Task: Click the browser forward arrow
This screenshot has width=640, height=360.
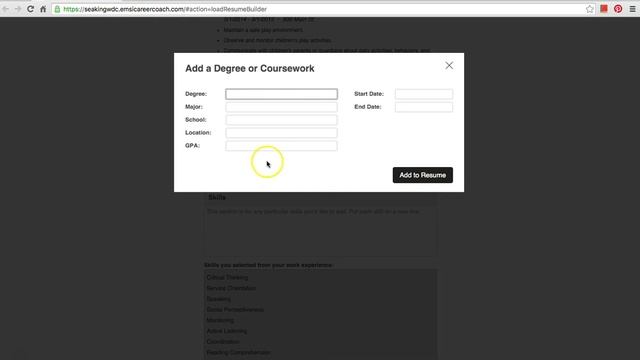Action: coord(18,9)
